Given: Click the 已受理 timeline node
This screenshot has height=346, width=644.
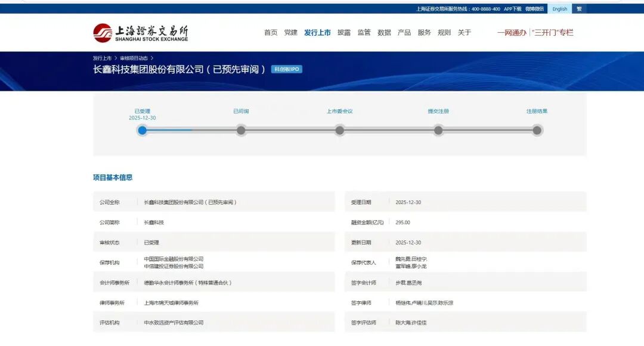Looking at the screenshot, I should [x=142, y=129].
